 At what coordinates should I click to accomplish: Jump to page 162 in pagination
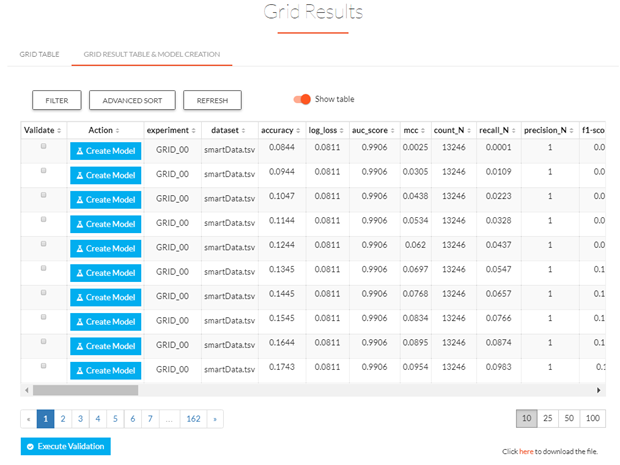pos(192,418)
